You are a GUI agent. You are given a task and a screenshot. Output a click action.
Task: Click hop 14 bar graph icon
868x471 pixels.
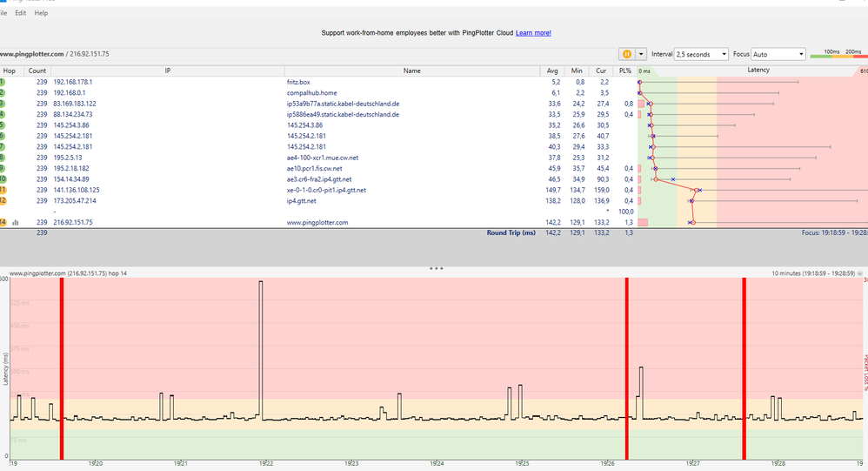[16, 223]
